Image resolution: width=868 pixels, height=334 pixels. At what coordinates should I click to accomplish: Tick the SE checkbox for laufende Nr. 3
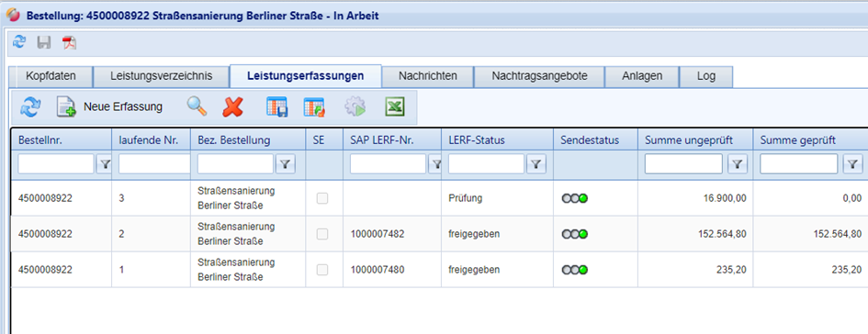click(322, 198)
